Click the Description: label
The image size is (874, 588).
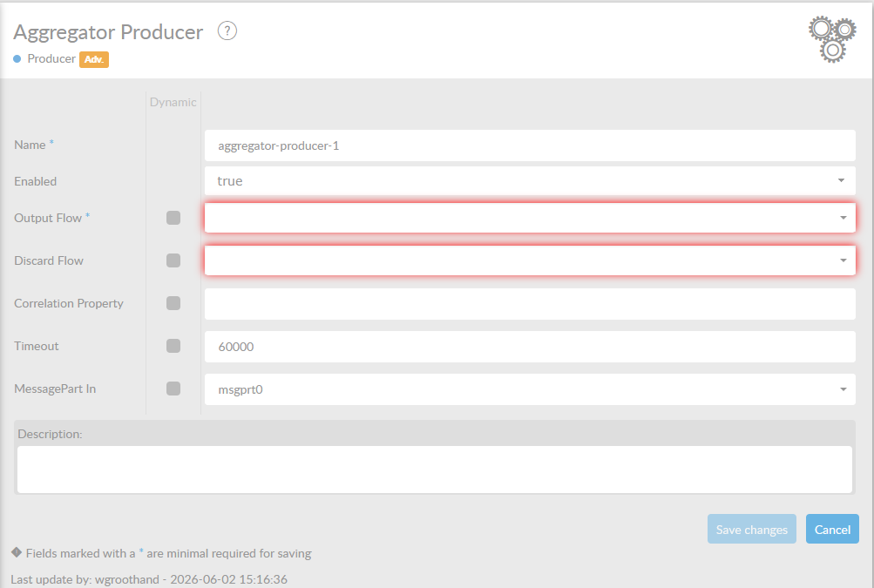(50, 434)
